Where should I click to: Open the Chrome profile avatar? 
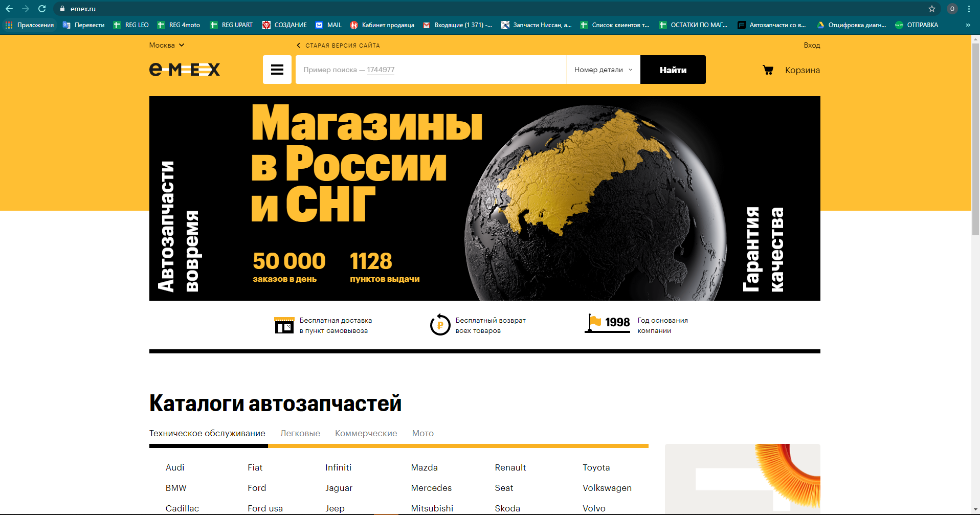pos(952,9)
